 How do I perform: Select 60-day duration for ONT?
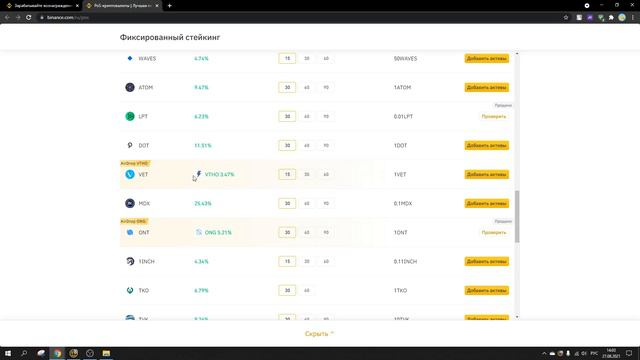[307, 232]
